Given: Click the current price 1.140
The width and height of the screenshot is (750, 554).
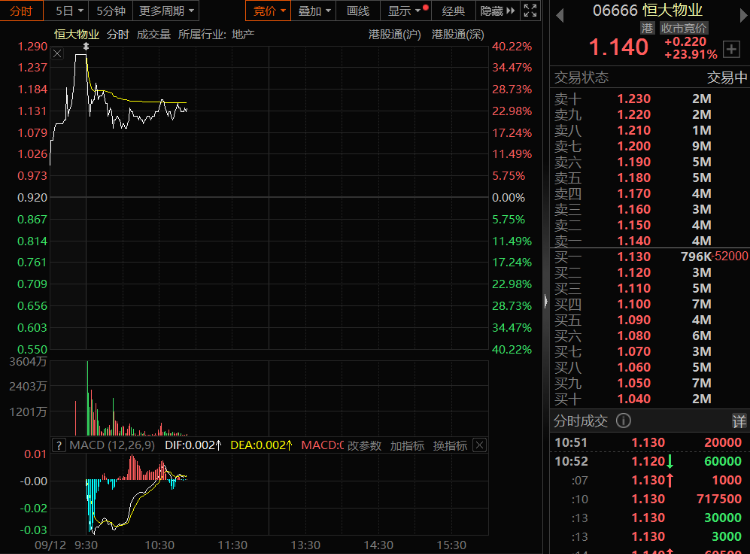Looking at the screenshot, I should pos(618,47).
